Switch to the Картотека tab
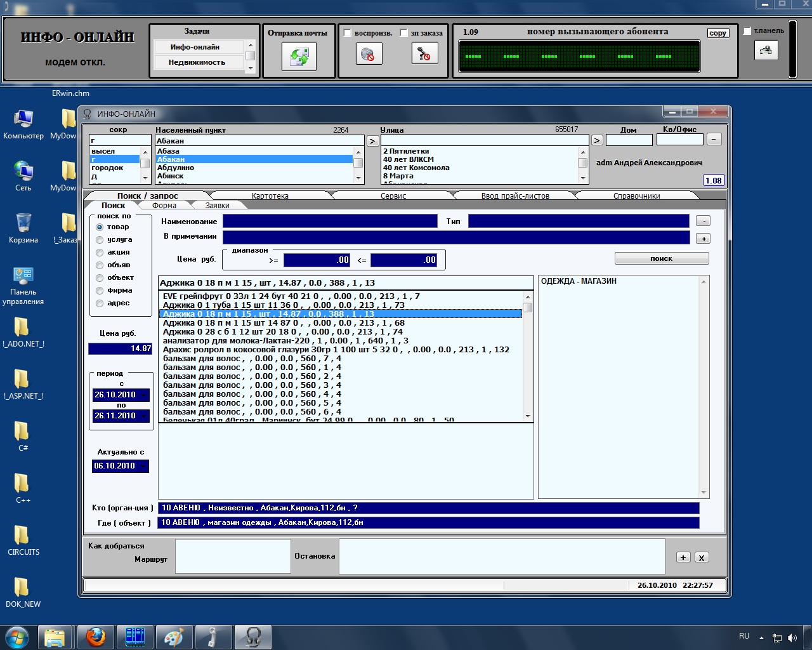Image resolution: width=812 pixels, height=650 pixels. (270, 196)
